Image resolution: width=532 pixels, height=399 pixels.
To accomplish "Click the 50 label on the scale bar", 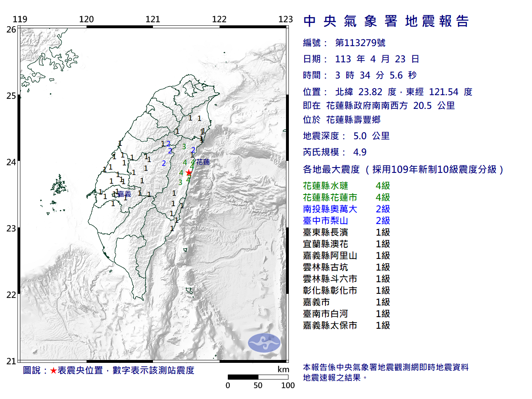I will 258,385.
